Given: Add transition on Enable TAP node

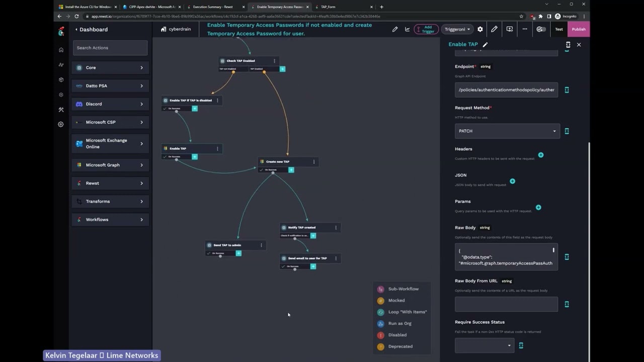Looking at the screenshot, I should [x=195, y=157].
